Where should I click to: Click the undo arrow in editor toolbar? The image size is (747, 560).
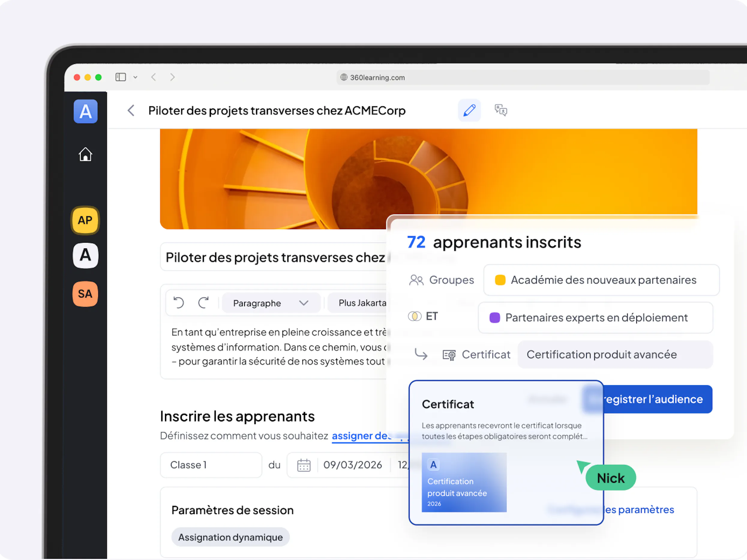pos(178,302)
